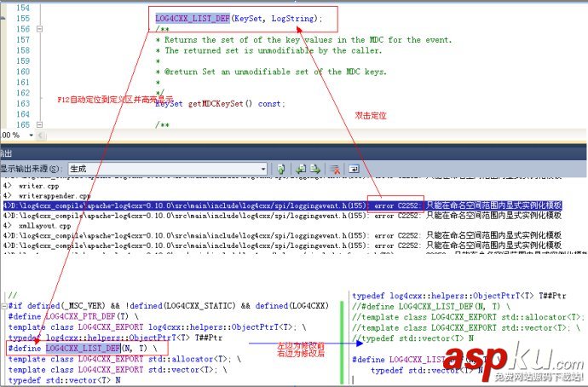Click the writerappender.cpp output line
Image resolution: width=588 pixels, height=387 pixels.
pyautogui.click(x=55, y=196)
